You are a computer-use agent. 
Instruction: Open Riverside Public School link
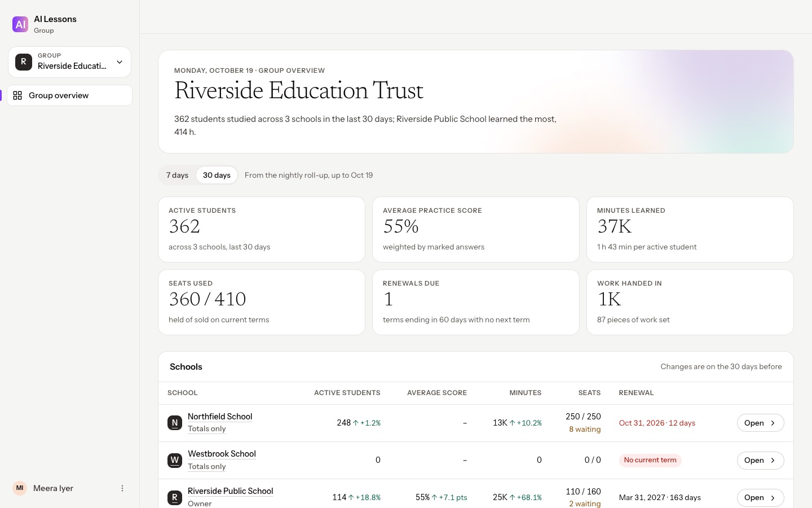click(230, 491)
